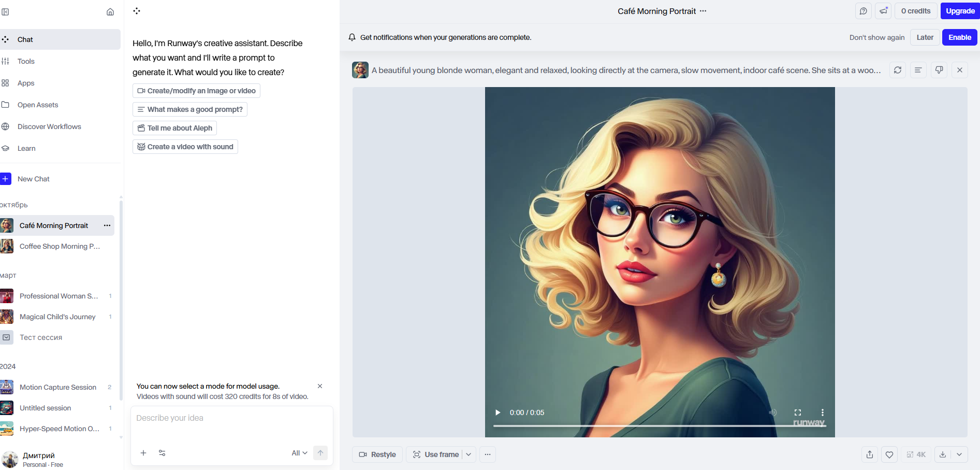Collapse the left sidebar panel
The height and width of the screenshot is (470, 980).
click(x=5, y=12)
